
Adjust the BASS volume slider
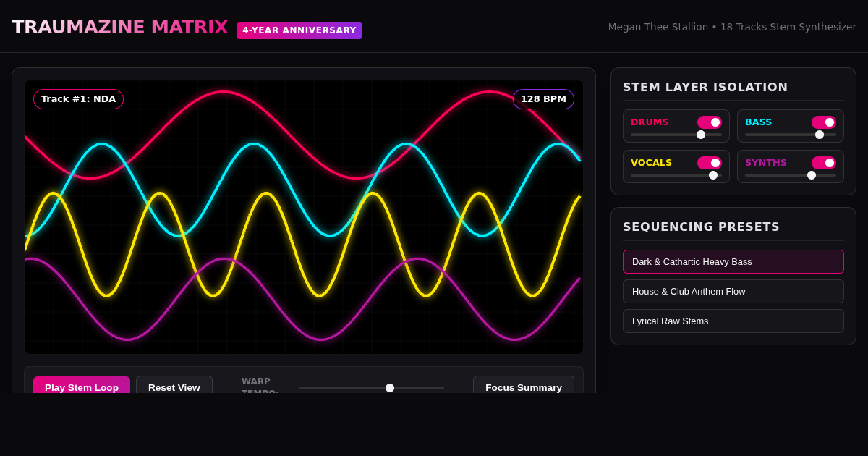[791, 135]
